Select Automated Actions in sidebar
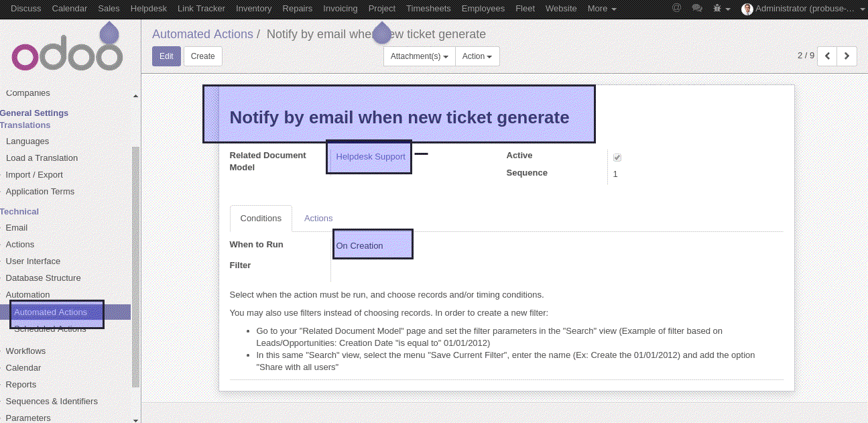The width and height of the screenshot is (868, 423). pyautogui.click(x=51, y=312)
